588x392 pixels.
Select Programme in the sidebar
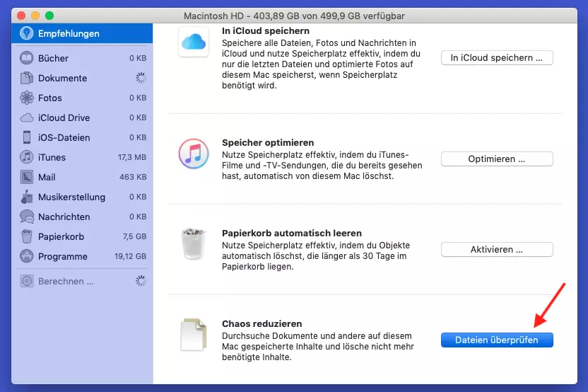tap(82, 256)
